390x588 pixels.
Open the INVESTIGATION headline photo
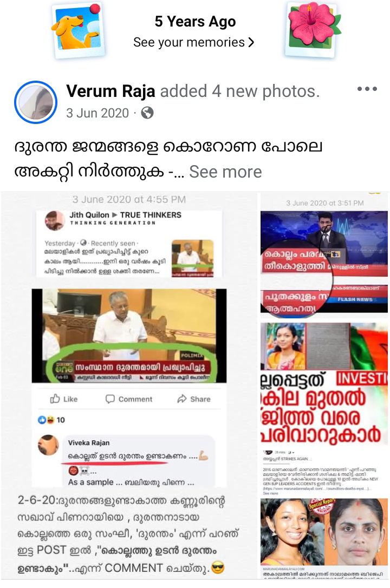coord(324,409)
